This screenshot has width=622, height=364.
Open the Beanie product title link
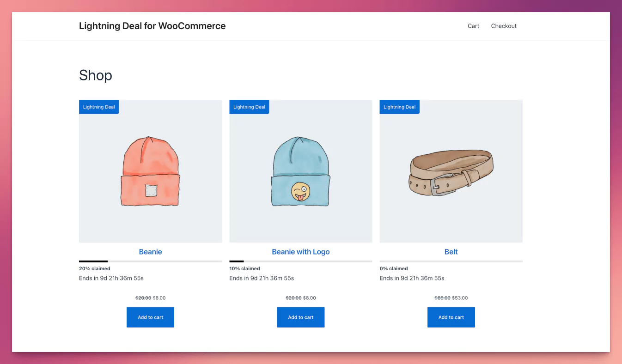[150, 252]
